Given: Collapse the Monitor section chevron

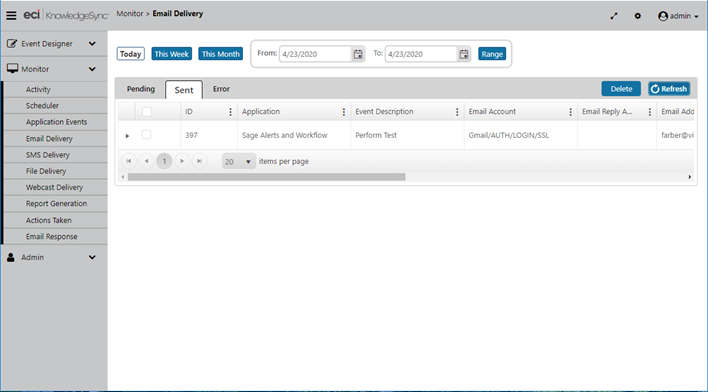Looking at the screenshot, I should [x=92, y=69].
